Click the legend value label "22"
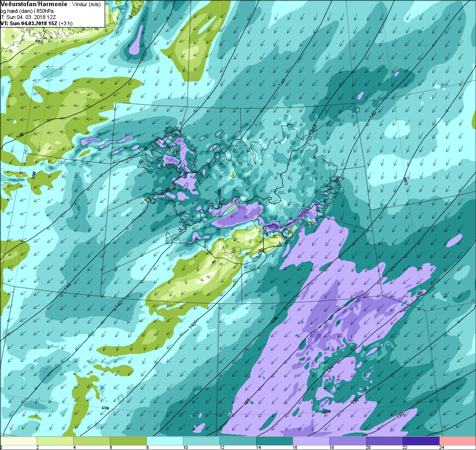 [405, 447]
